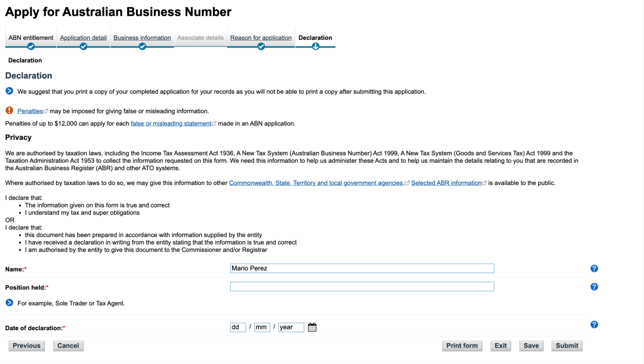Go to Application detail tab
Image resolution: width=644 pixels, height=364 pixels.
[x=83, y=38]
